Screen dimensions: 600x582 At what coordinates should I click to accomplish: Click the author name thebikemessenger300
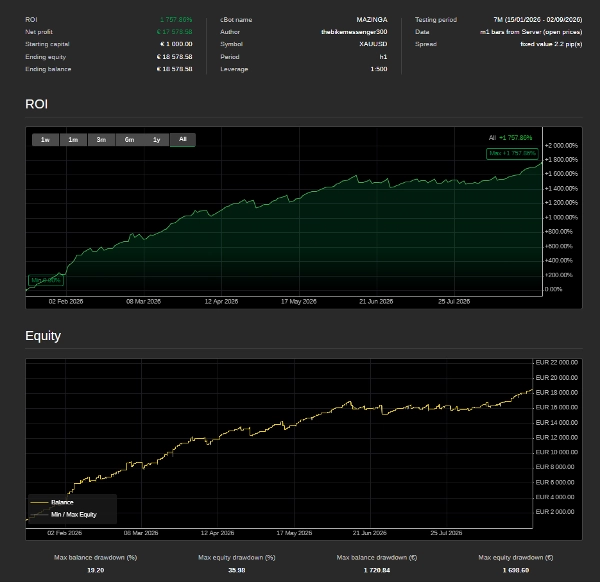pos(354,32)
